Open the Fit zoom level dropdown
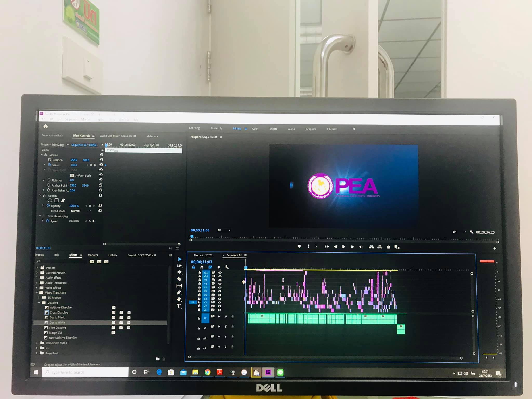Screen dimensions: 532x399 click(224, 230)
